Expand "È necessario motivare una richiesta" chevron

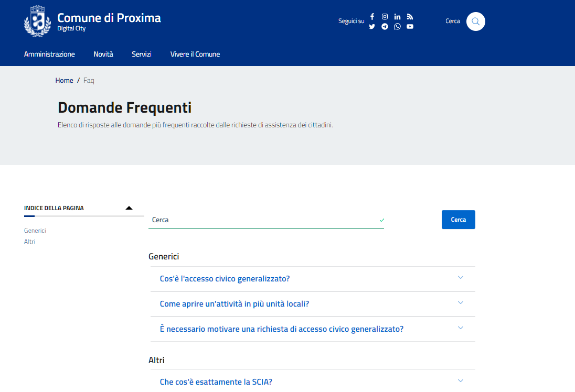[461, 328]
